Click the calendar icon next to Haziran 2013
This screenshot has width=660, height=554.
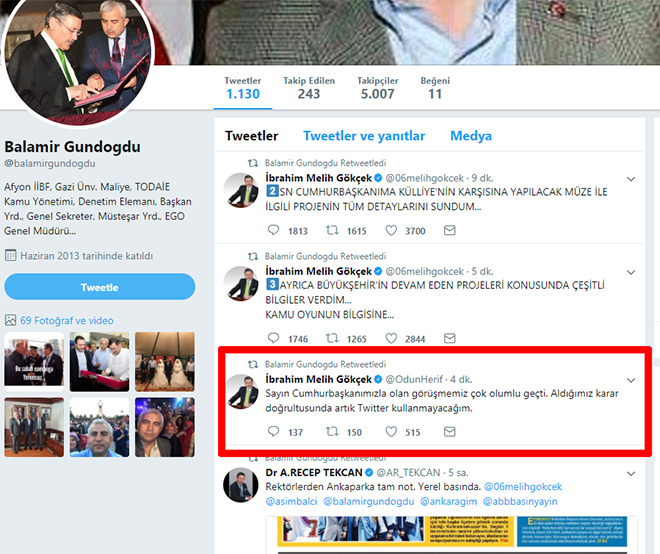(x=11, y=256)
